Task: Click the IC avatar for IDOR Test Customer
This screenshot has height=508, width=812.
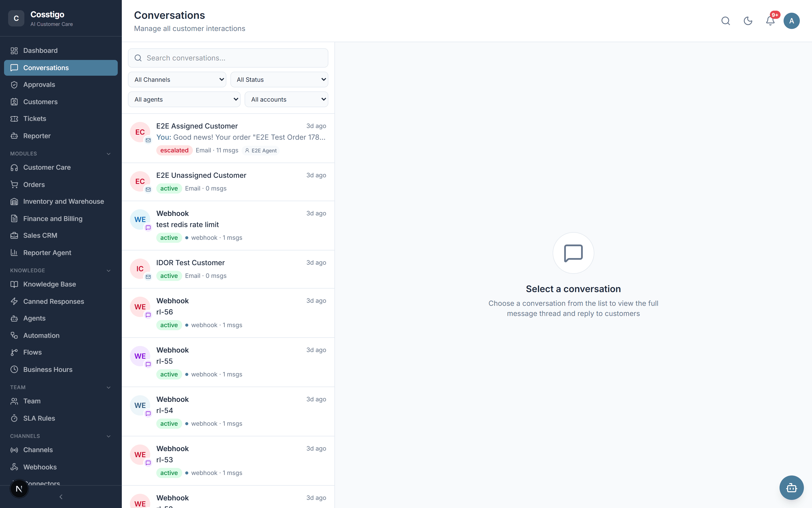Action: [x=140, y=269]
